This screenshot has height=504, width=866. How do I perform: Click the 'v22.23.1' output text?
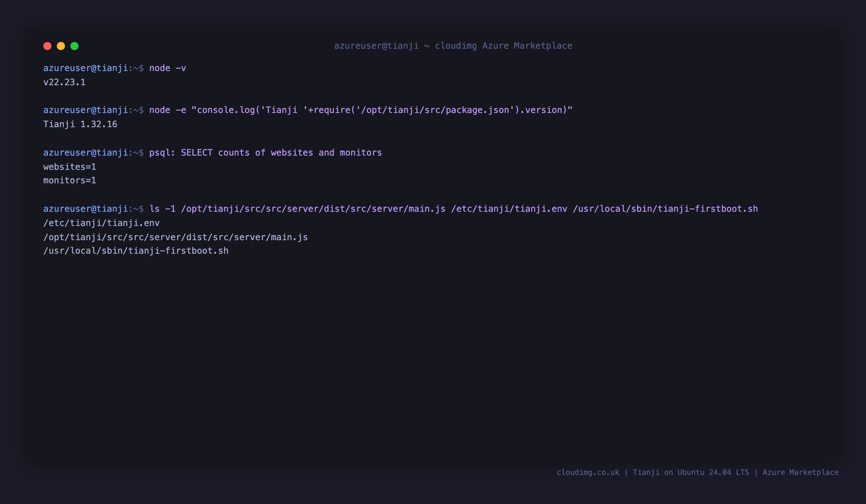tap(64, 82)
